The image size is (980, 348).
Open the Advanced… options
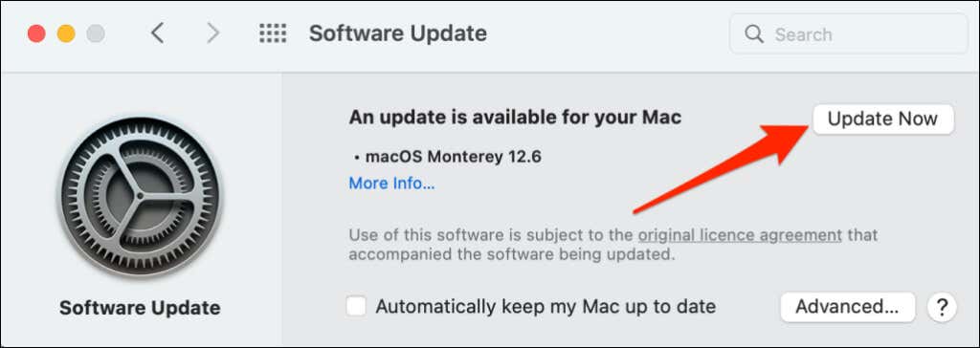(x=848, y=307)
